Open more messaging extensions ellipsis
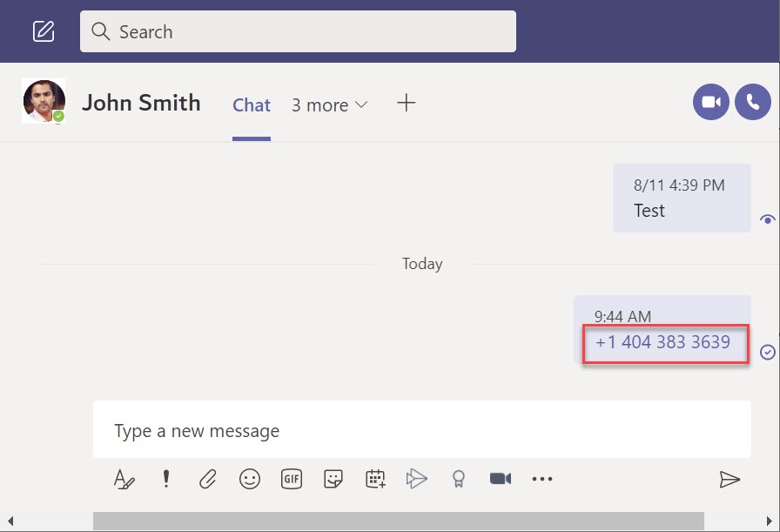The image size is (780, 532). coord(542,479)
